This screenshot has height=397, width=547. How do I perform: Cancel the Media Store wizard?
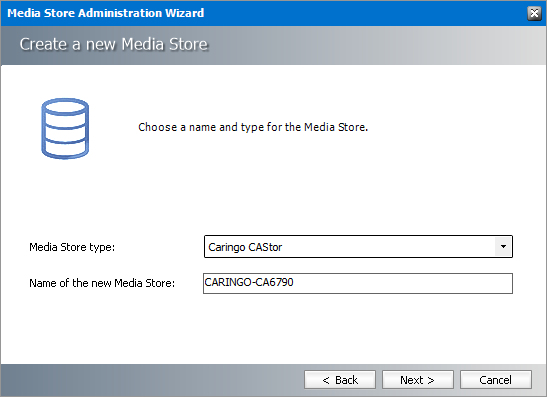click(496, 380)
